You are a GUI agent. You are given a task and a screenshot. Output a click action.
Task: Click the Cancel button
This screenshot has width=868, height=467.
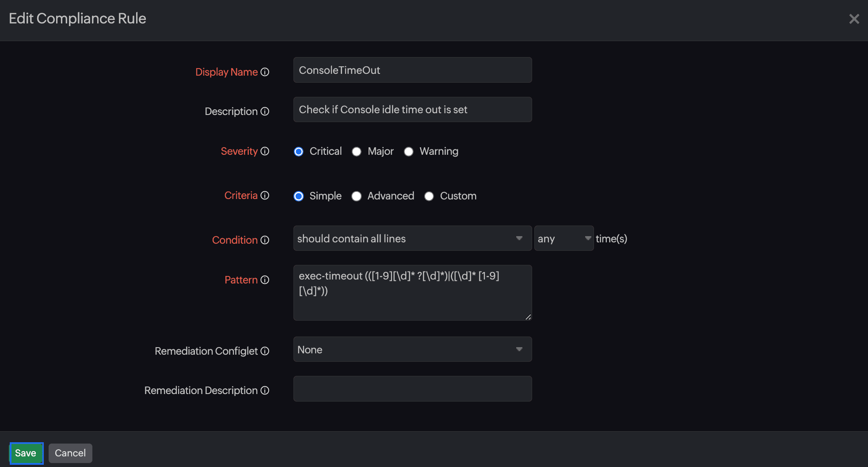click(x=70, y=453)
